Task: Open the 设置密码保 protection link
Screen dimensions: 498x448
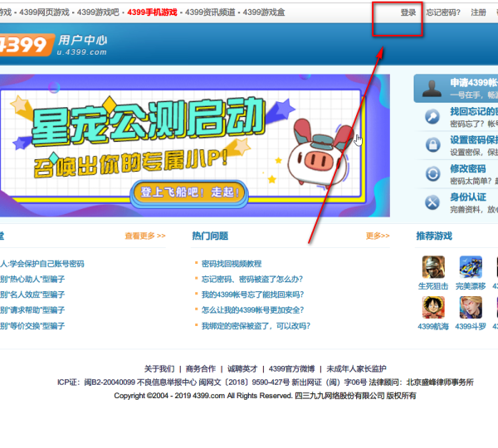Action: coord(474,139)
